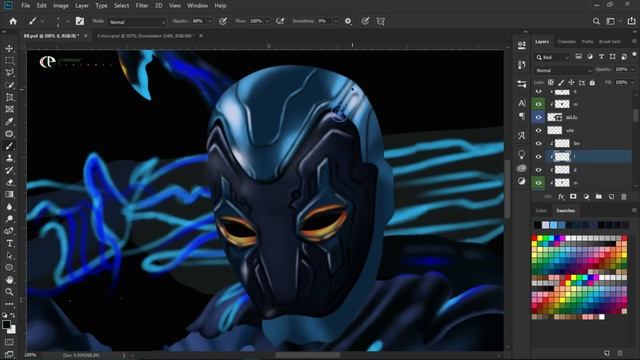
Task: Open the layer filter Kind dropdown
Action: (552, 57)
